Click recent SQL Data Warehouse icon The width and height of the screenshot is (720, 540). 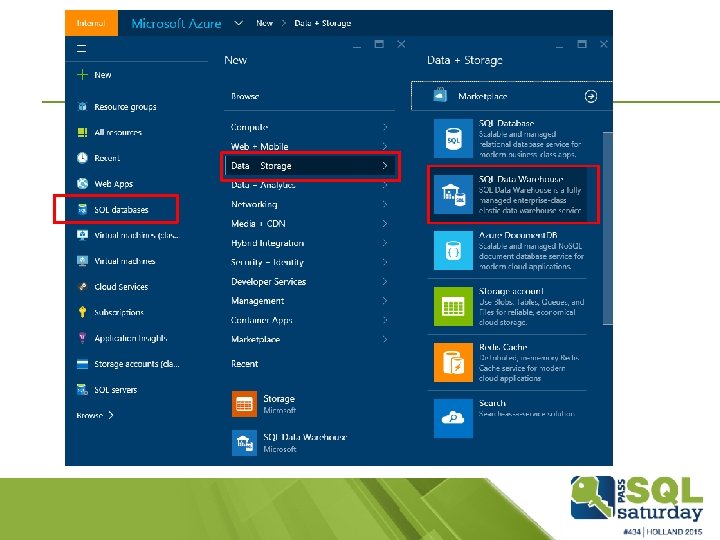point(244,443)
